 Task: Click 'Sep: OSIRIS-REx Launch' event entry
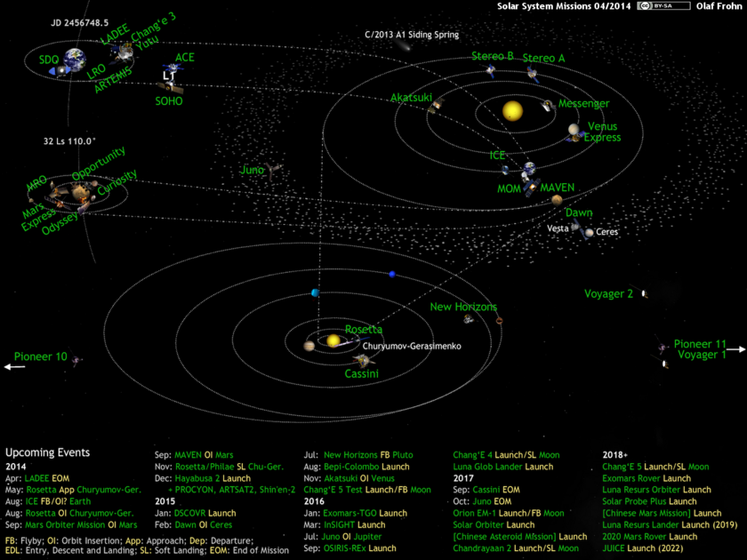[349, 548]
